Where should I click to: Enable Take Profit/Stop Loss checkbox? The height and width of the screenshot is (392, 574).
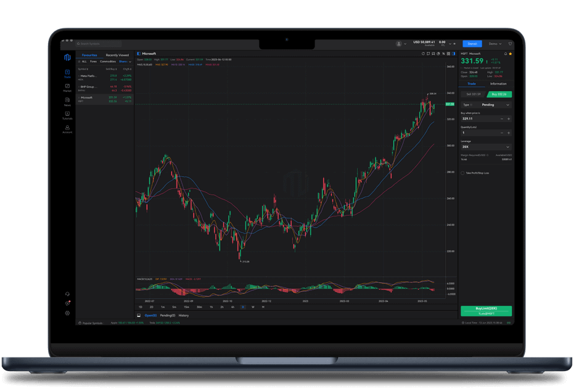click(463, 173)
